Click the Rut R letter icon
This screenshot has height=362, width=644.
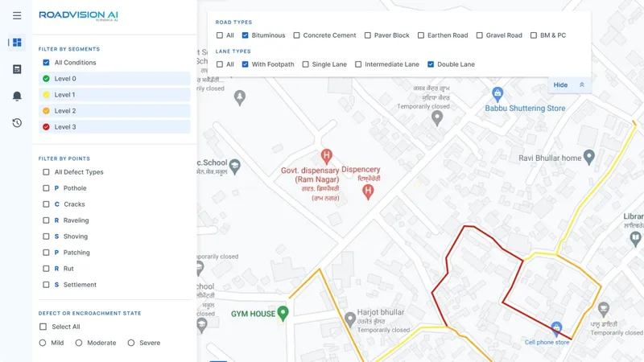56,269
